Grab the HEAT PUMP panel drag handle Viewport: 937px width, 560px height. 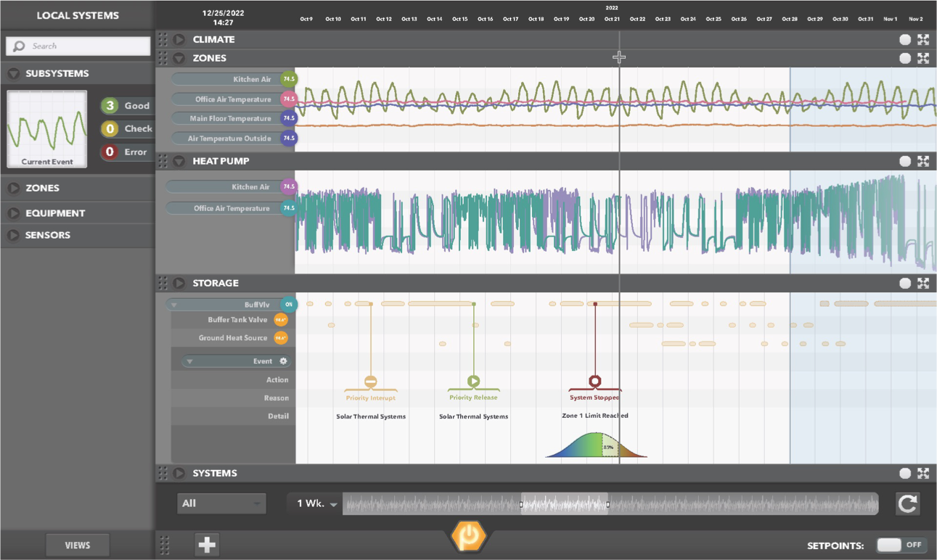point(163,161)
